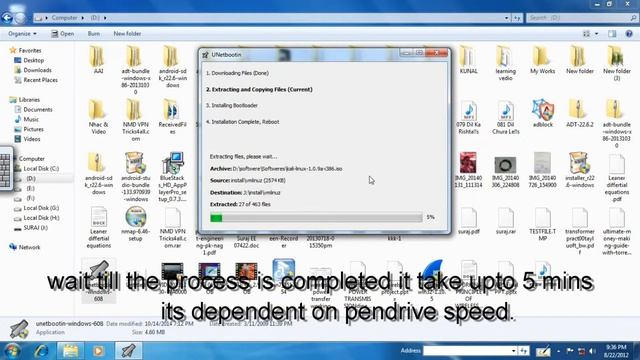Click the Search (D:) input box
The image size is (640, 360).
click(581, 18)
